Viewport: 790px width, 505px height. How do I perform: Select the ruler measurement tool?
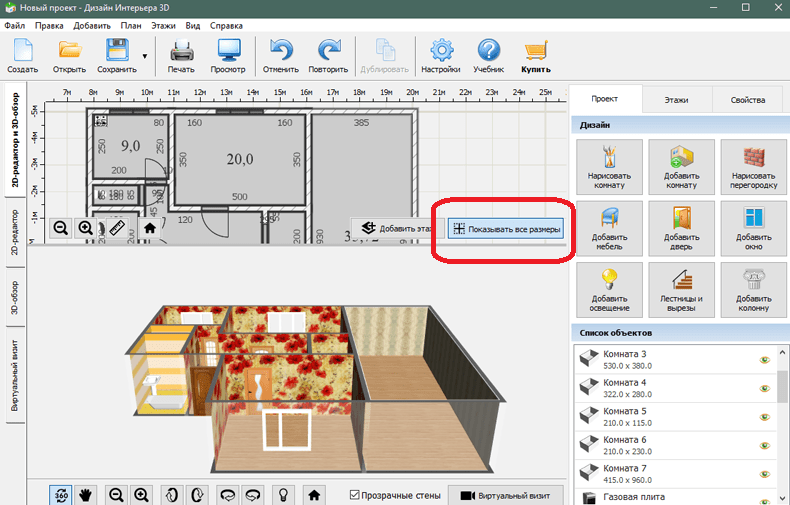[x=116, y=228]
